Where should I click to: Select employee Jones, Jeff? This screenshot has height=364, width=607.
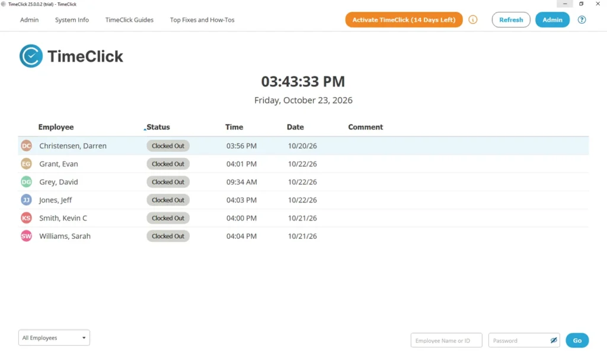[55, 200]
